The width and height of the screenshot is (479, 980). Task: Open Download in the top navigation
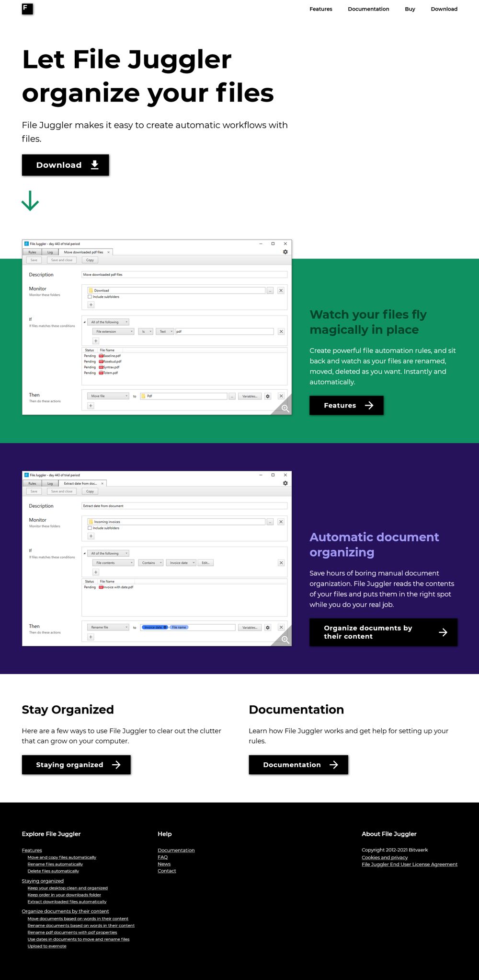[444, 9]
